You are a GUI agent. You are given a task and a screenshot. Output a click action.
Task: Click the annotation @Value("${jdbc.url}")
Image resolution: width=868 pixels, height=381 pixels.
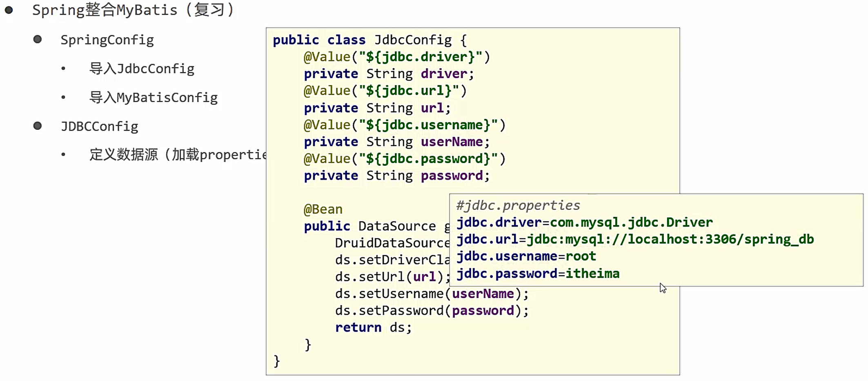(385, 91)
